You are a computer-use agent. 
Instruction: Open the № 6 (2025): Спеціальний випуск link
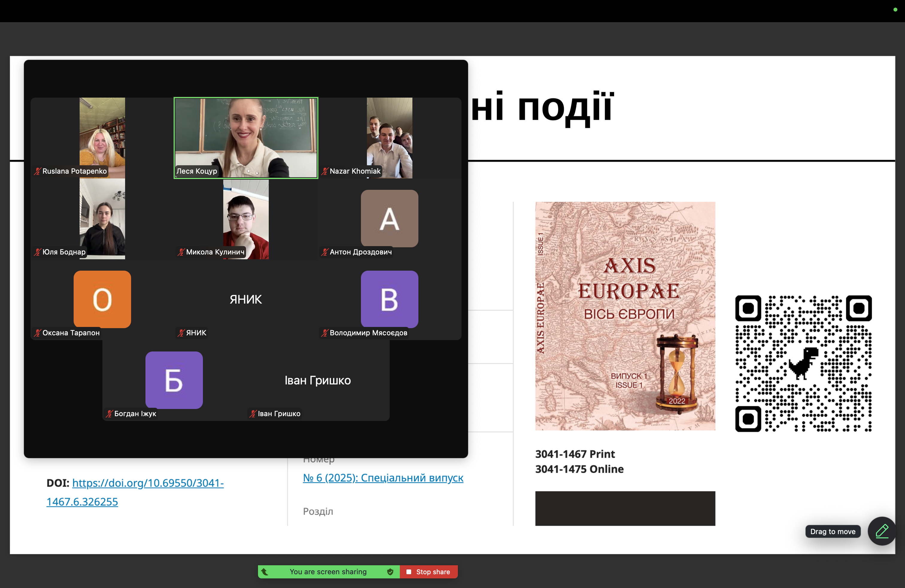pyautogui.click(x=383, y=478)
